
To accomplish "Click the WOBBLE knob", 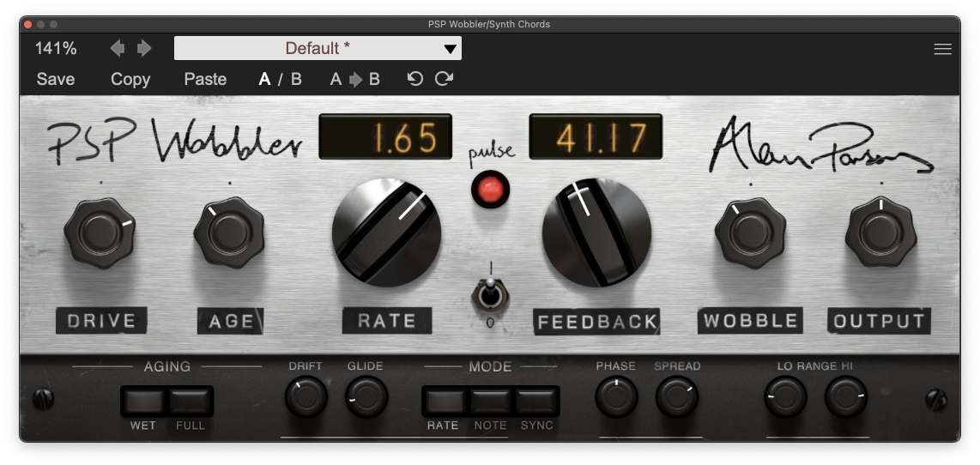I will click(x=751, y=233).
